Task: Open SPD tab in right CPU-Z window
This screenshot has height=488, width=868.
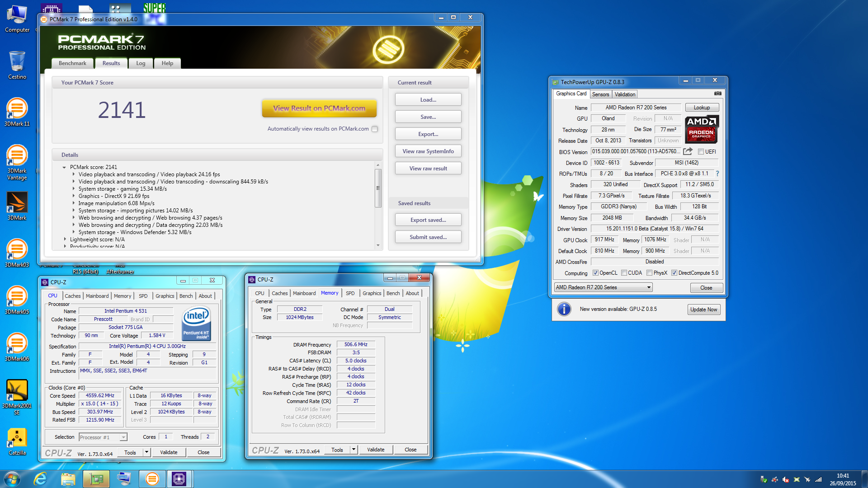Action: pos(350,293)
